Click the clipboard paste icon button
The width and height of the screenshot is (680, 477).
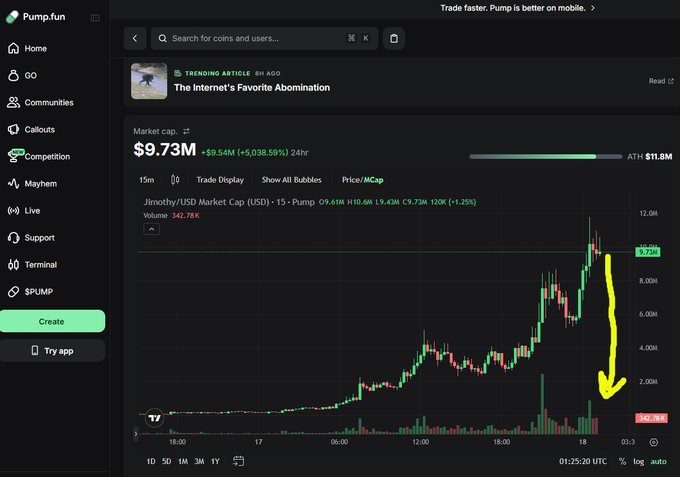(x=394, y=38)
